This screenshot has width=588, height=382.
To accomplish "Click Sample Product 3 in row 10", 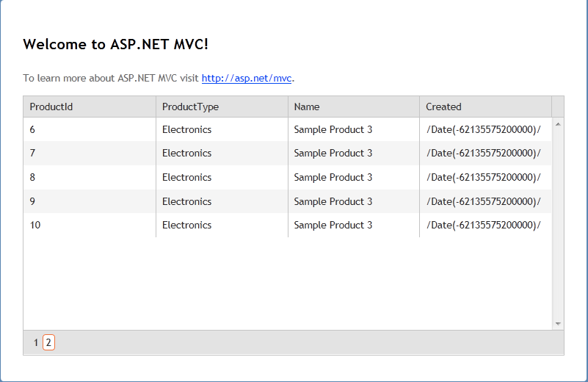I will pos(333,225).
